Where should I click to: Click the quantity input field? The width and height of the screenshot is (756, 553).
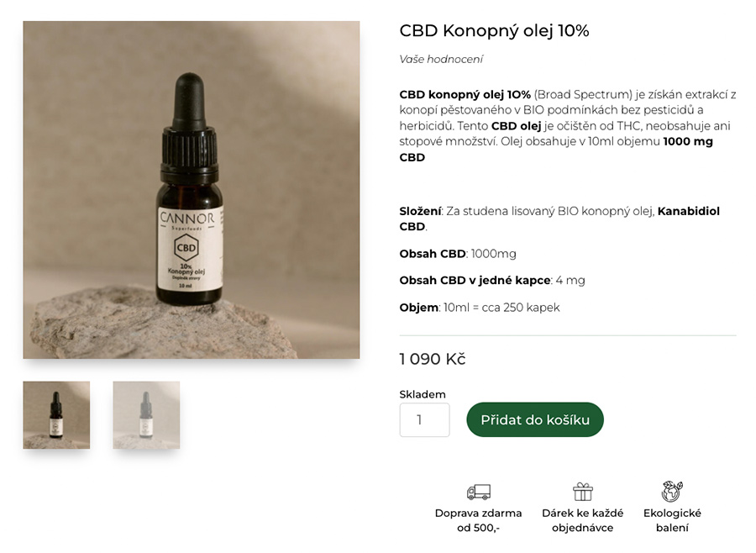[x=424, y=420]
